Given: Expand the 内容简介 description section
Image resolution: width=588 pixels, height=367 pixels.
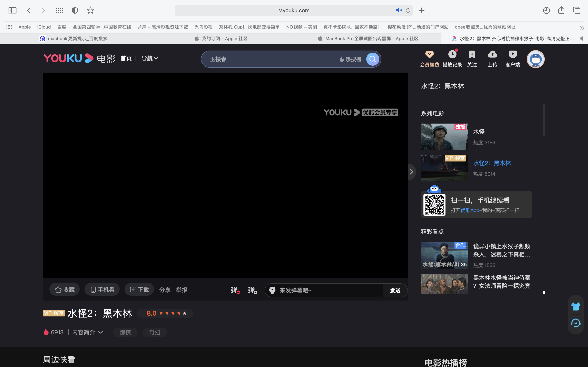Looking at the screenshot, I should pos(87,332).
